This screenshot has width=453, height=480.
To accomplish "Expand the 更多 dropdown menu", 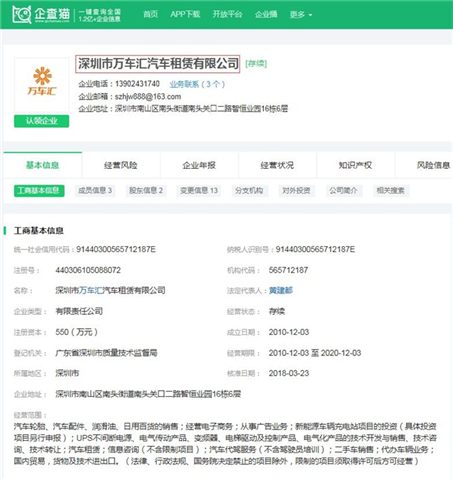I will tap(301, 15).
